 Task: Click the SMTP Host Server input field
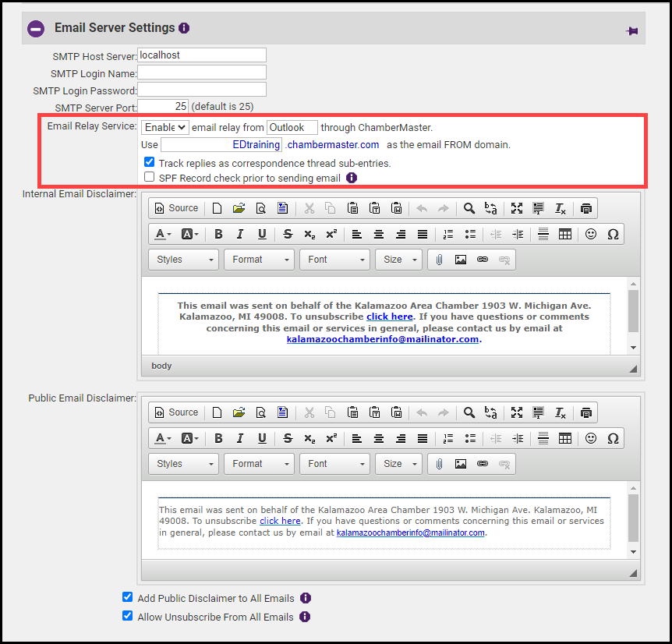coord(201,55)
